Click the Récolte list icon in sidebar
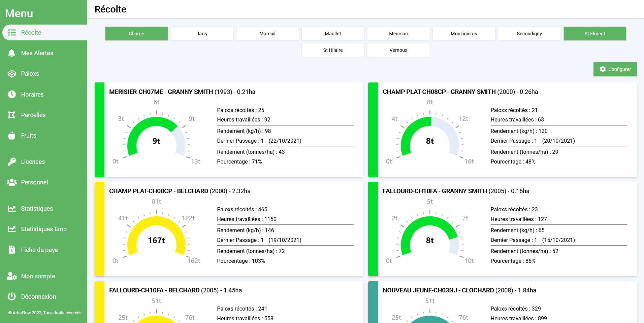Screen dimensions: 644x323 tap(12, 33)
